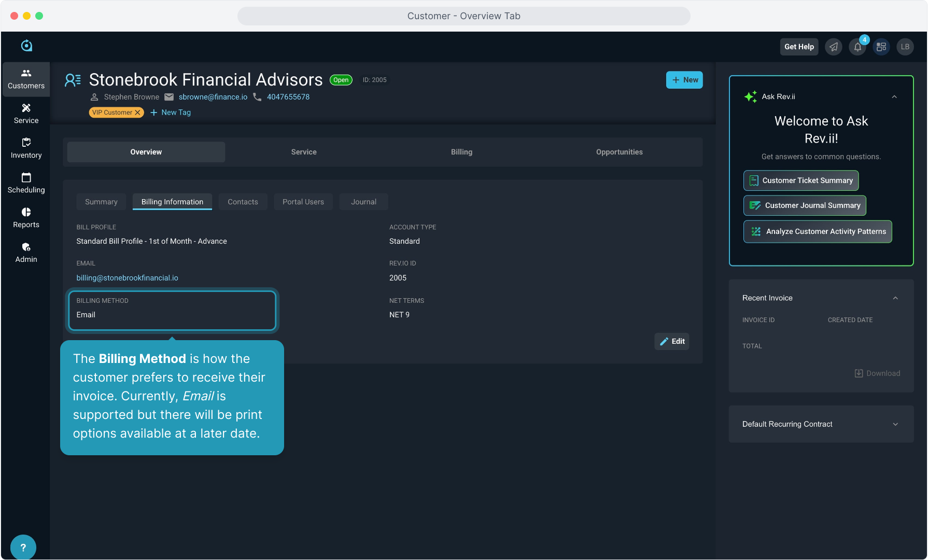
Task: Collapse the Ask Rev.ii panel
Action: [894, 97]
